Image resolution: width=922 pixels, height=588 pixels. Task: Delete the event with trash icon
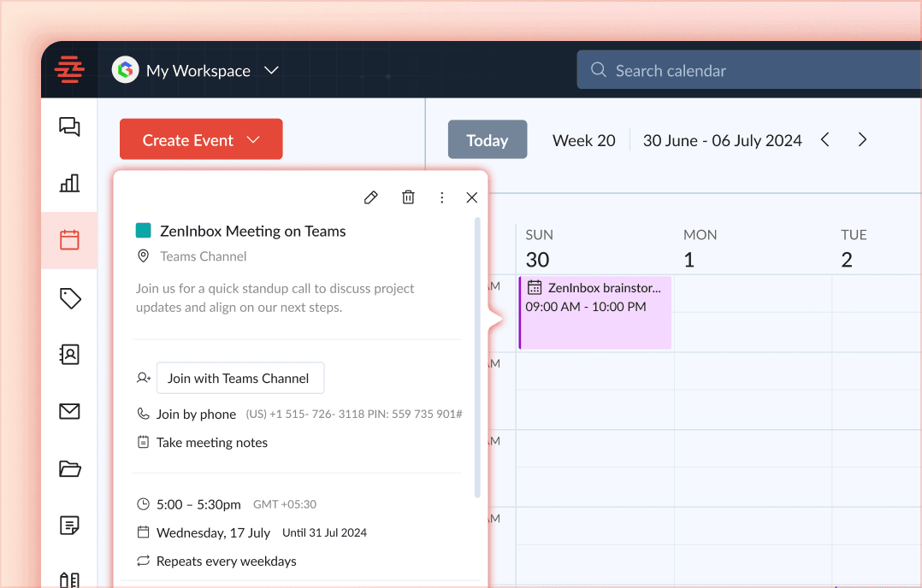(408, 197)
